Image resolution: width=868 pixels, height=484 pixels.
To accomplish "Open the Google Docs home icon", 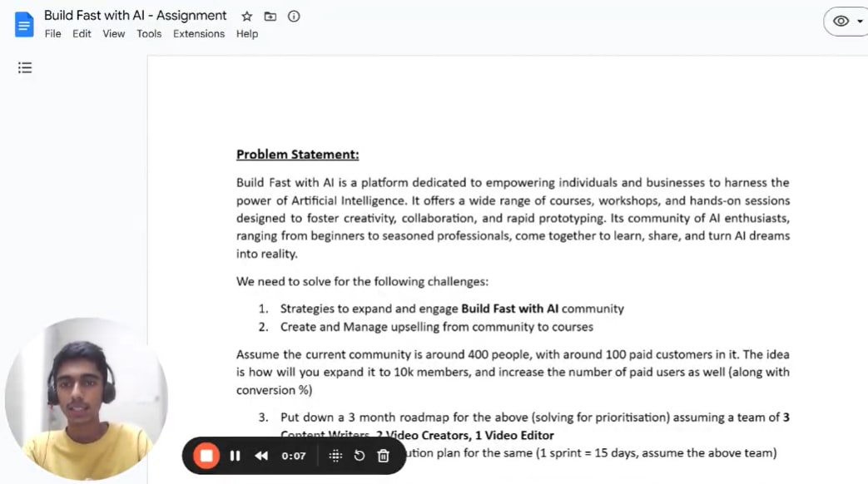I will (x=24, y=24).
